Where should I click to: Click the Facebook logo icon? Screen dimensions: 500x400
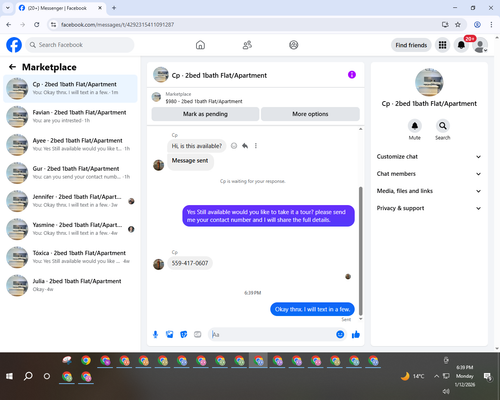tap(14, 45)
